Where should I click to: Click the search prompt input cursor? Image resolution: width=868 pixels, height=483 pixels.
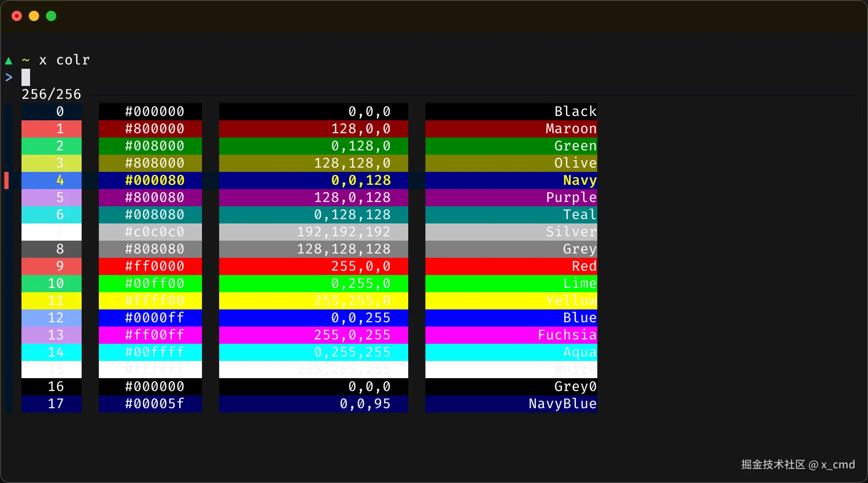[x=26, y=77]
